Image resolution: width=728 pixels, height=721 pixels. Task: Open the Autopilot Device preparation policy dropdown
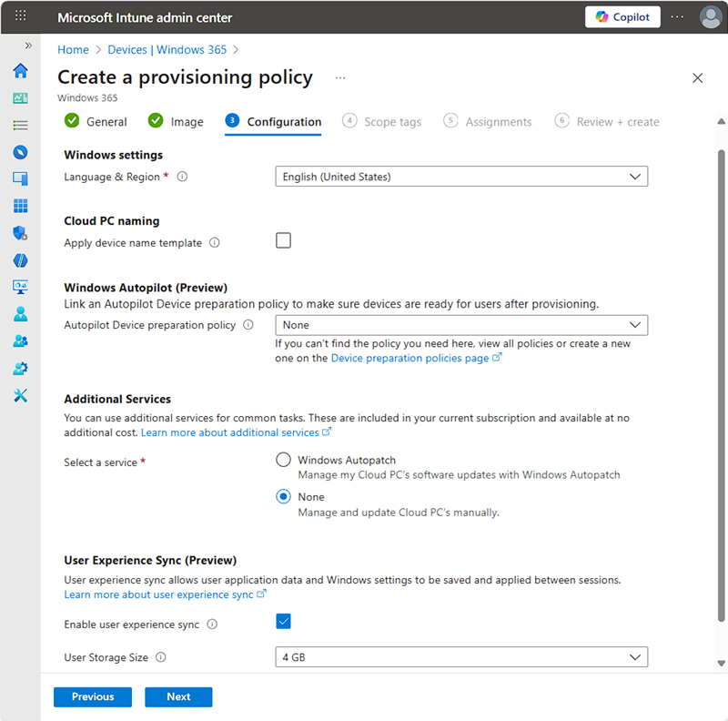point(461,324)
